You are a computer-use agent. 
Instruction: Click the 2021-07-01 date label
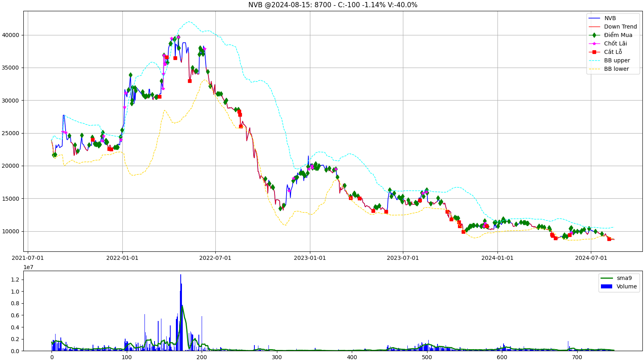28,258
